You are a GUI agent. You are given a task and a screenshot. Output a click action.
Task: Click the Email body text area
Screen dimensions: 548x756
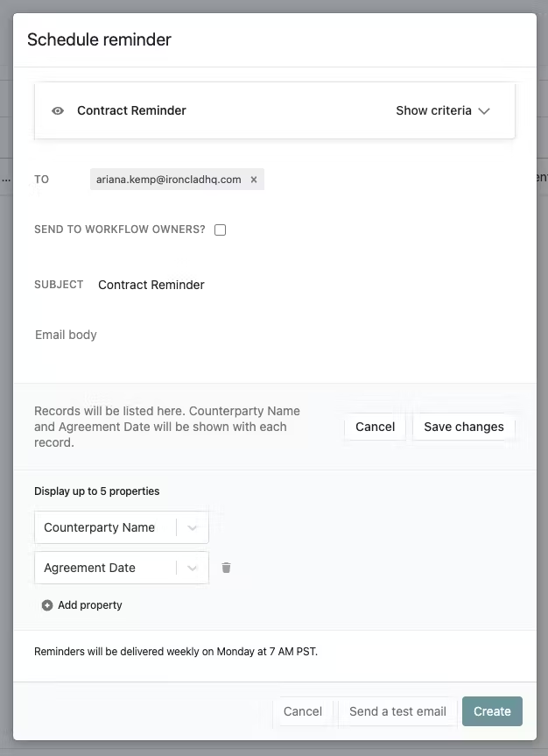tap(275, 347)
